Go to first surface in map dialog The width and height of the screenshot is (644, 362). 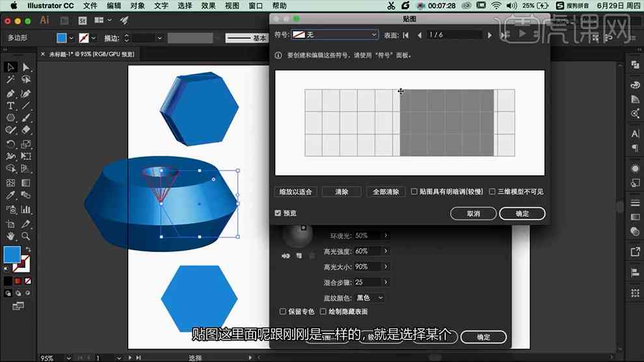point(406,35)
